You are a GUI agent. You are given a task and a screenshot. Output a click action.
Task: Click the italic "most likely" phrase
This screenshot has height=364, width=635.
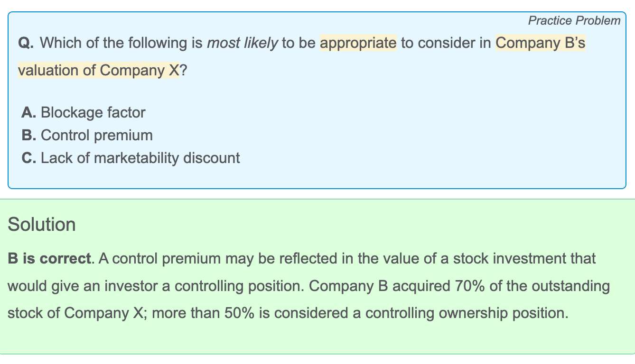(242, 43)
